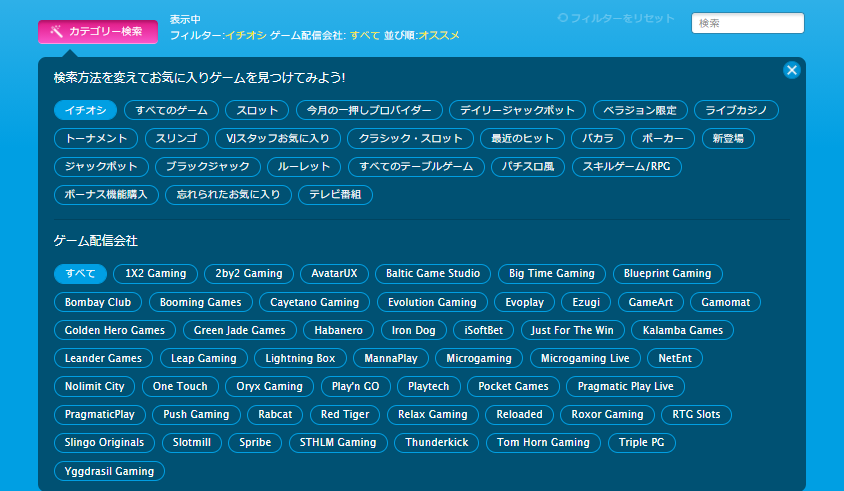Select すべて provider filter
The height and width of the screenshot is (491, 844).
80,273
